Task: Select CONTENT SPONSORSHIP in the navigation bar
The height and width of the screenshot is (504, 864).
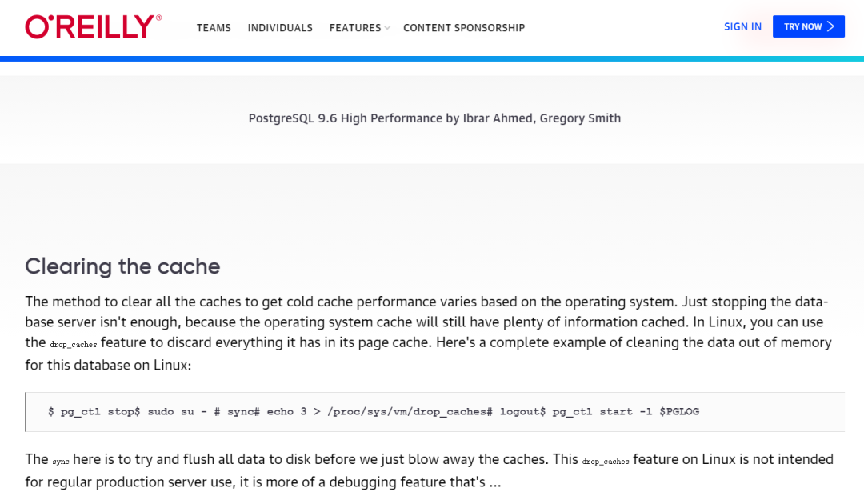Action: click(x=464, y=27)
